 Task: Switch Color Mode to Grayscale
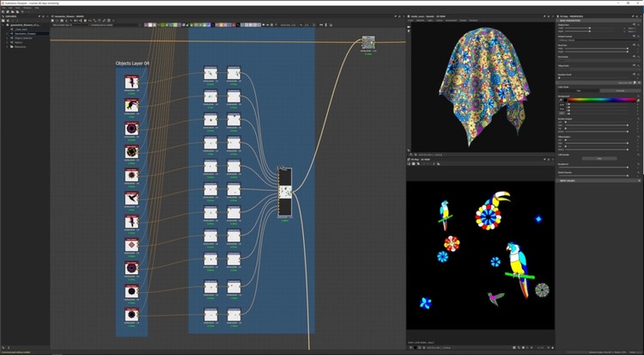(619, 90)
